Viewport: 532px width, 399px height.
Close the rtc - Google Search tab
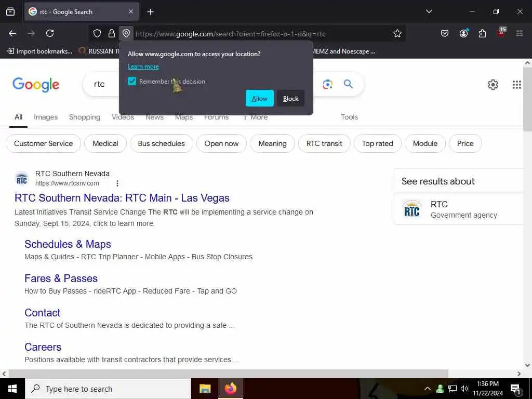(x=131, y=11)
